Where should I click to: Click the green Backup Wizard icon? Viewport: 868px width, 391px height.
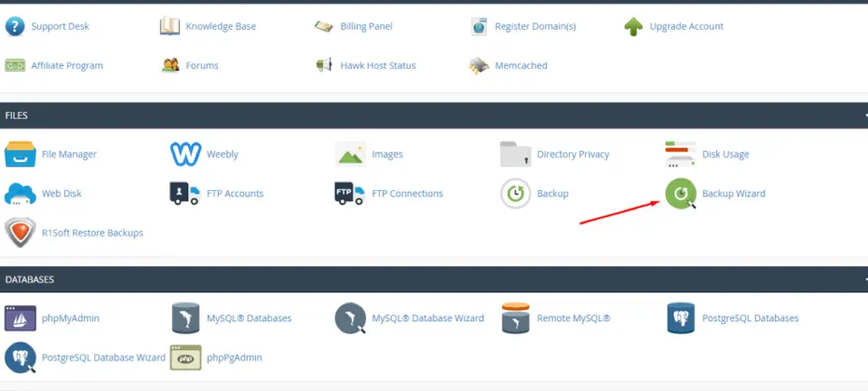tap(681, 194)
